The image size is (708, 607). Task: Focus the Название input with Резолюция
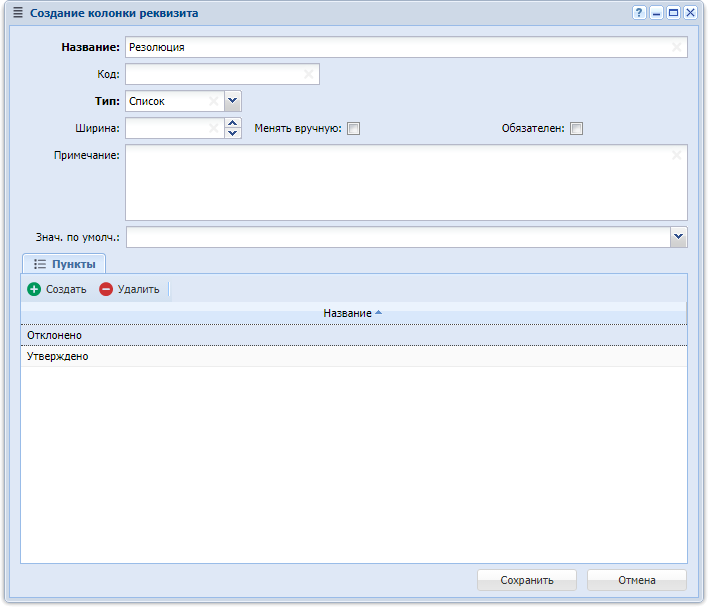coord(406,47)
